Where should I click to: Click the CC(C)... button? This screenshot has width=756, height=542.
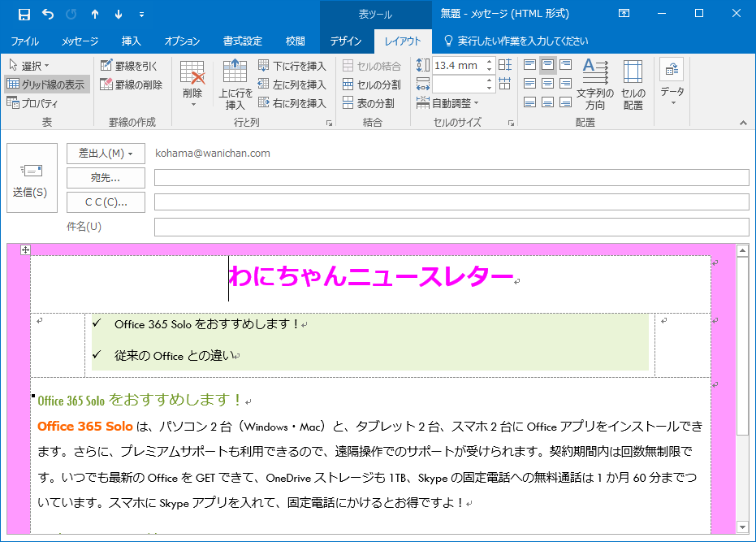tap(106, 202)
